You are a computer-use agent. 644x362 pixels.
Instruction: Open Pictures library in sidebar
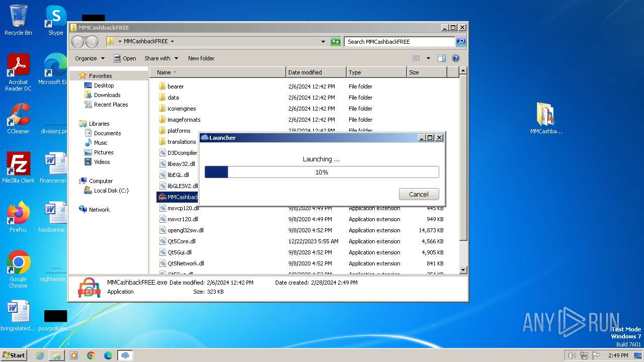[x=103, y=152]
